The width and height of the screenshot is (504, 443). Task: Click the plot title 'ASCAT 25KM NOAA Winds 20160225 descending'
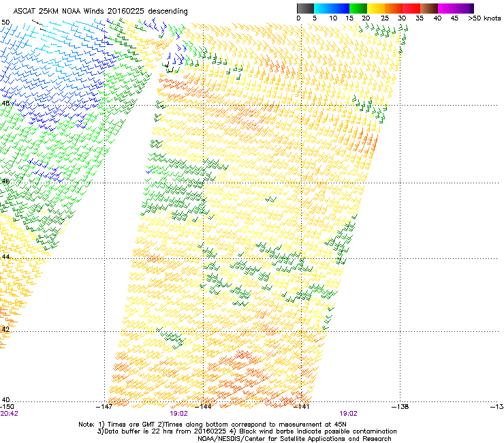100,12
